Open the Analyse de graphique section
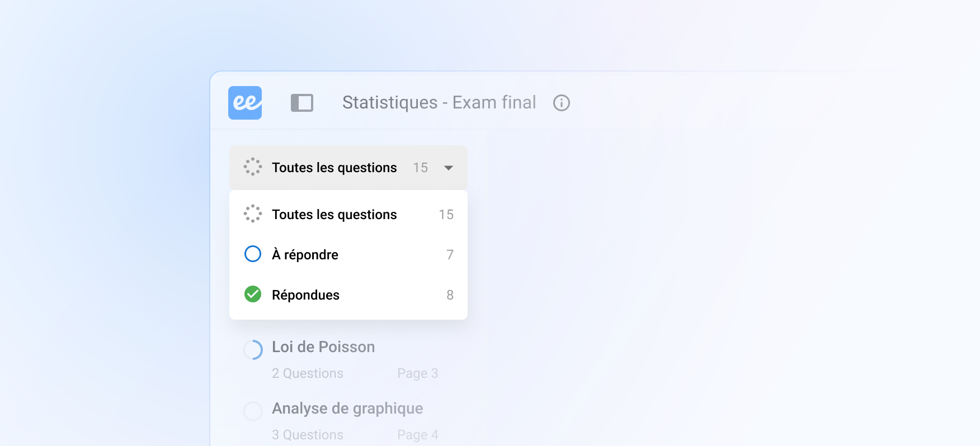The image size is (980, 446). [347, 409]
